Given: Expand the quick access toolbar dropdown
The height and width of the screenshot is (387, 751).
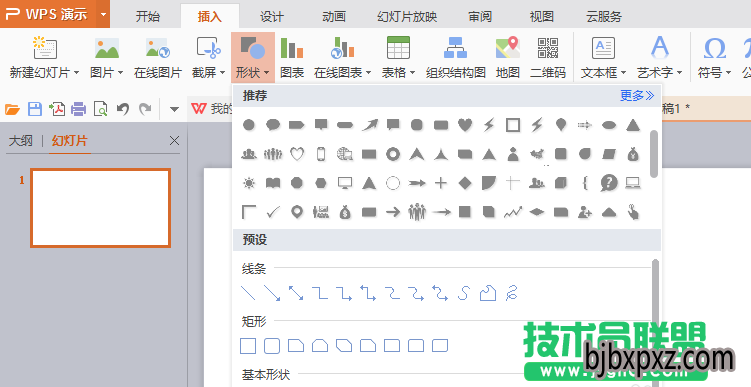Looking at the screenshot, I should click(x=174, y=109).
